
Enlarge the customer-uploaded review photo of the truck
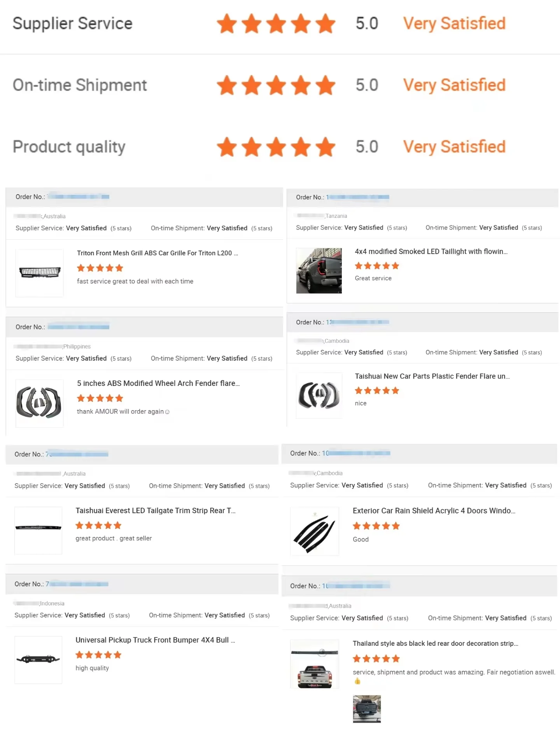(367, 709)
